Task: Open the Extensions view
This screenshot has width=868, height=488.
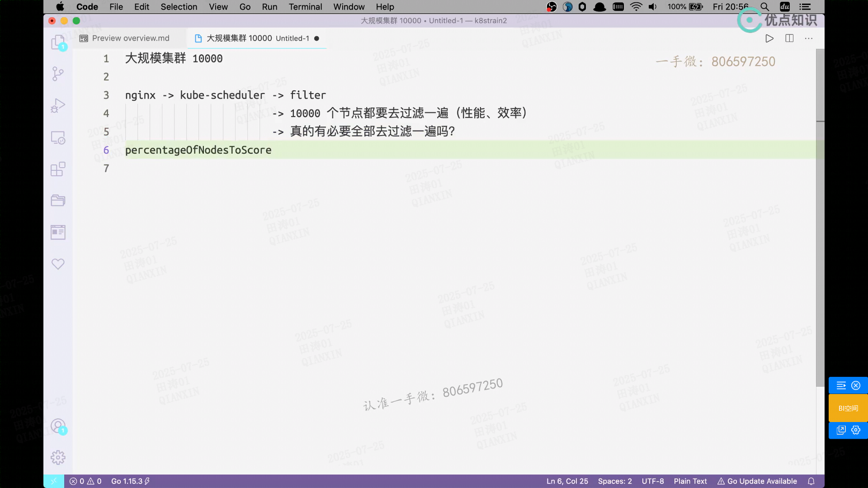Action: coord(58,169)
